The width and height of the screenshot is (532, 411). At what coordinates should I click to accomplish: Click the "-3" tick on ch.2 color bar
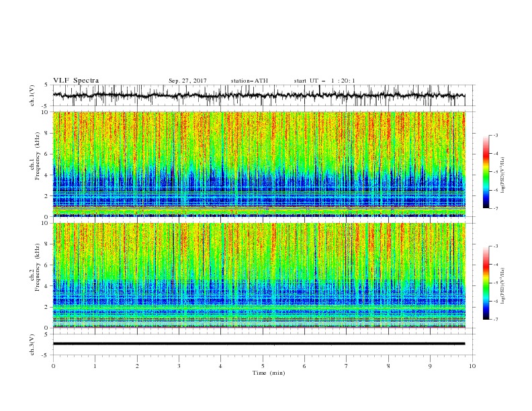coord(496,246)
